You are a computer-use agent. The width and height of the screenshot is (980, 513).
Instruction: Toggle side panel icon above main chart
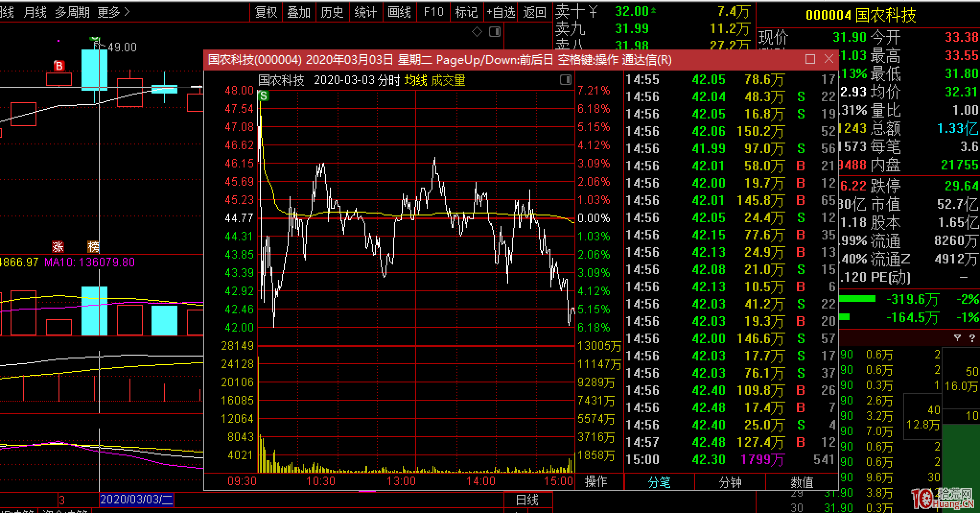pos(495,32)
